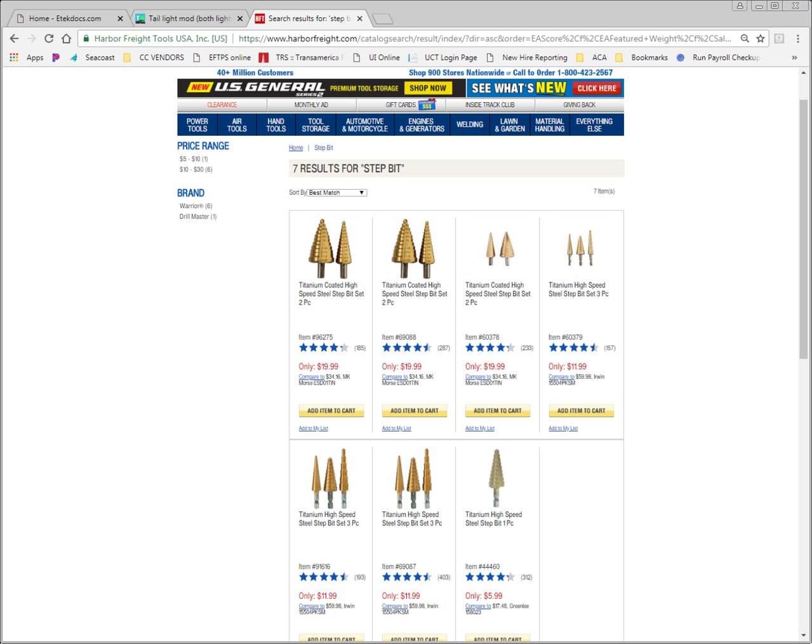This screenshot has width=812, height=644.
Task: Open the UI Online bookmark
Action: (x=376, y=57)
